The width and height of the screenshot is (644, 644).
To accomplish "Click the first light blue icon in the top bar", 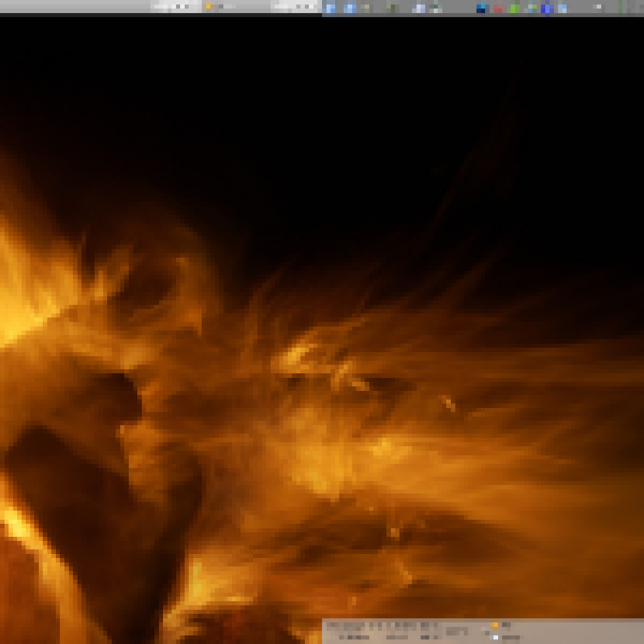I will [x=331, y=8].
